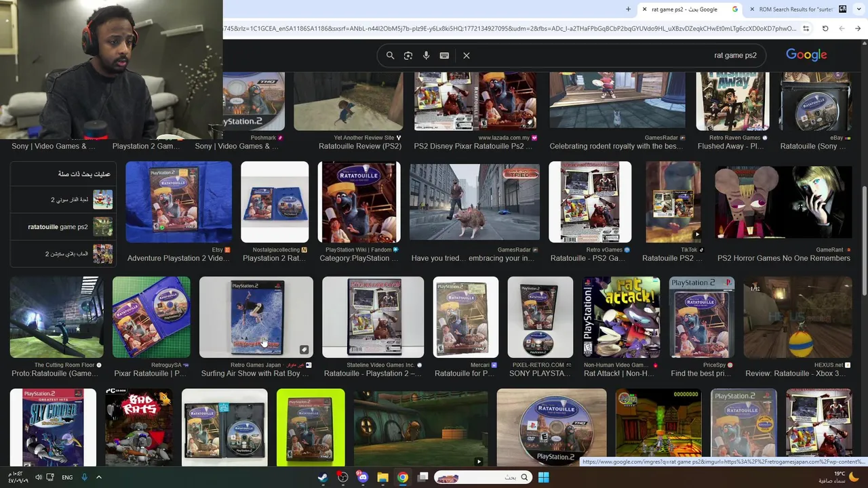The height and width of the screenshot is (488, 868).
Task: Select related search 'لعبة الفار سوني 2'
Action: 63,200
